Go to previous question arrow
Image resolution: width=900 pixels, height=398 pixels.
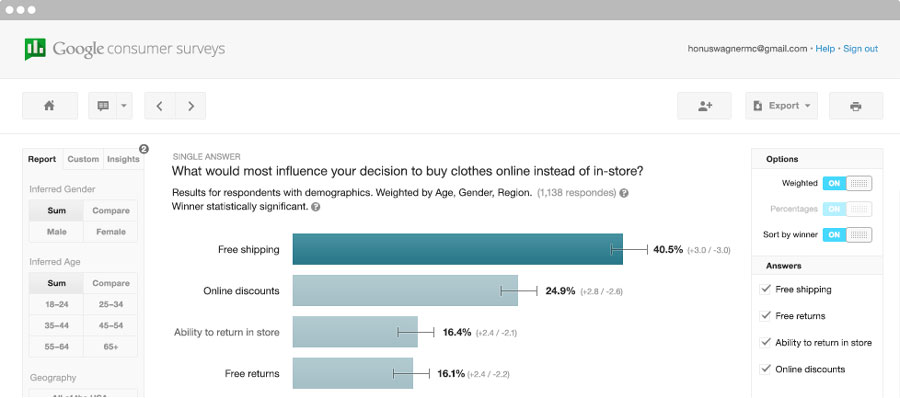coord(160,106)
